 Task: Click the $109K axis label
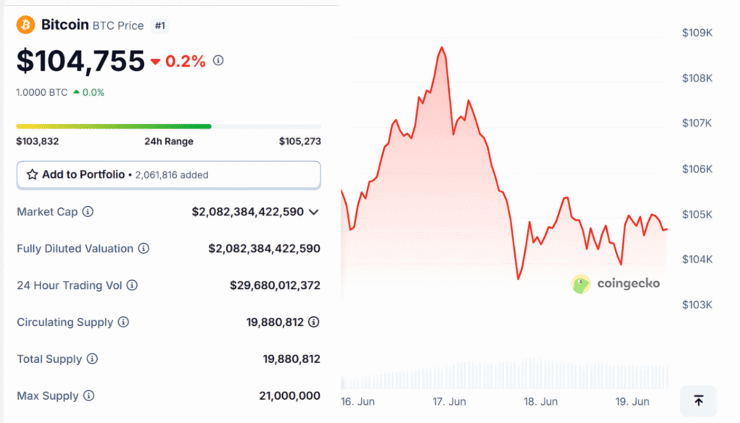coord(697,33)
